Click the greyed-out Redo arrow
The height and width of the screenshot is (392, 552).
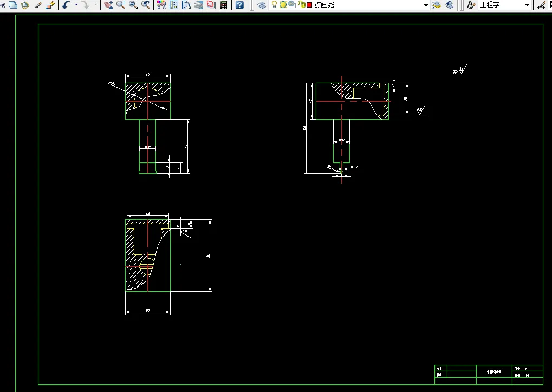[86, 5]
